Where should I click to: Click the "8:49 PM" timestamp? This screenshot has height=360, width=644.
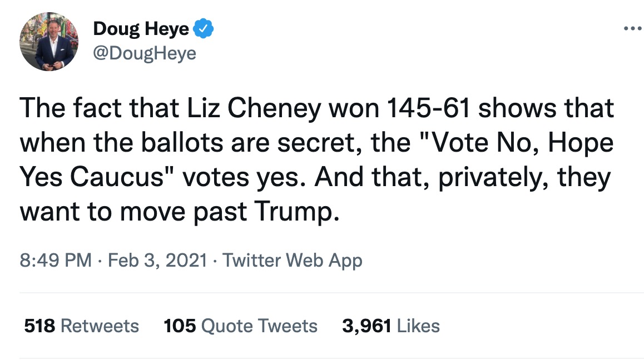tap(56, 260)
